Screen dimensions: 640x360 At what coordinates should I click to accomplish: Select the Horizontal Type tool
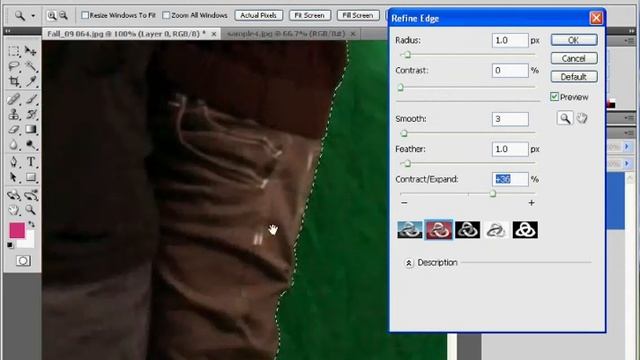[31, 162]
